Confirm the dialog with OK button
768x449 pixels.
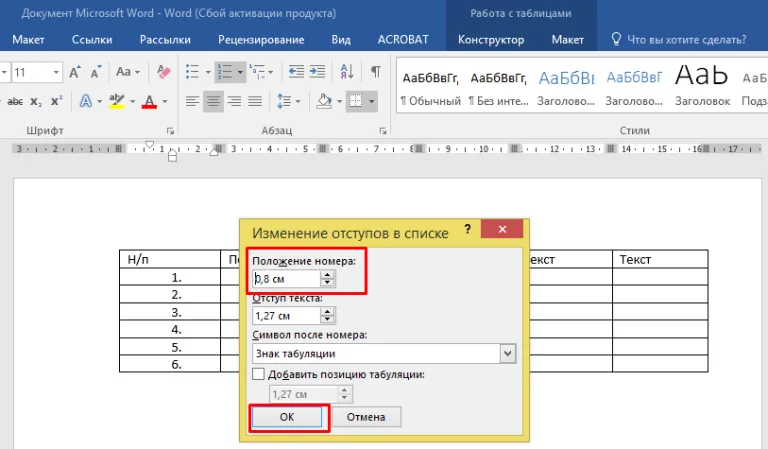click(x=287, y=417)
